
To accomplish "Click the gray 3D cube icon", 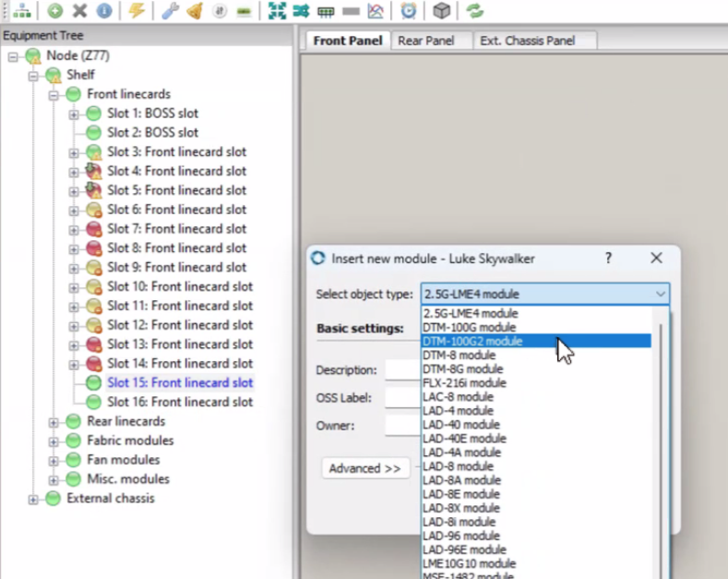I will (x=442, y=11).
